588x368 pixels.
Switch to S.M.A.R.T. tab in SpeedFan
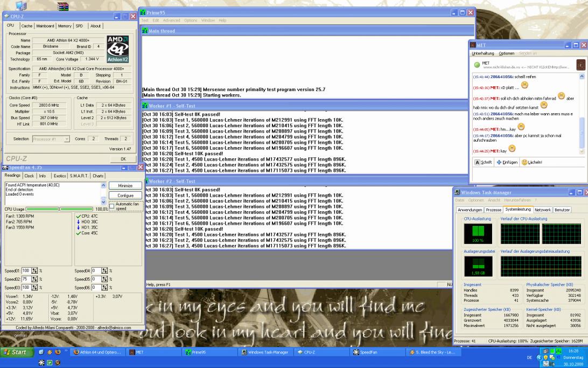tap(79, 176)
